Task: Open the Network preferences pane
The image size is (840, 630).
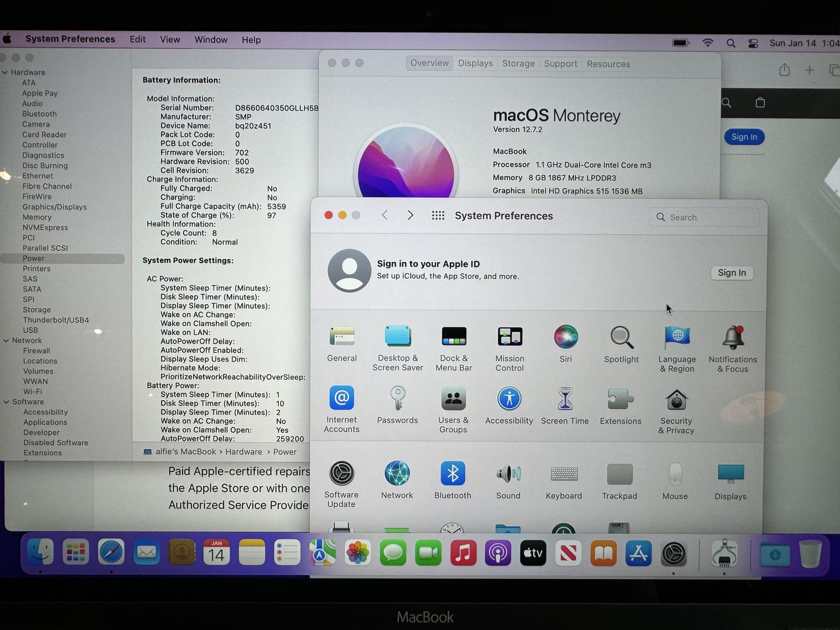Action: [x=397, y=480]
